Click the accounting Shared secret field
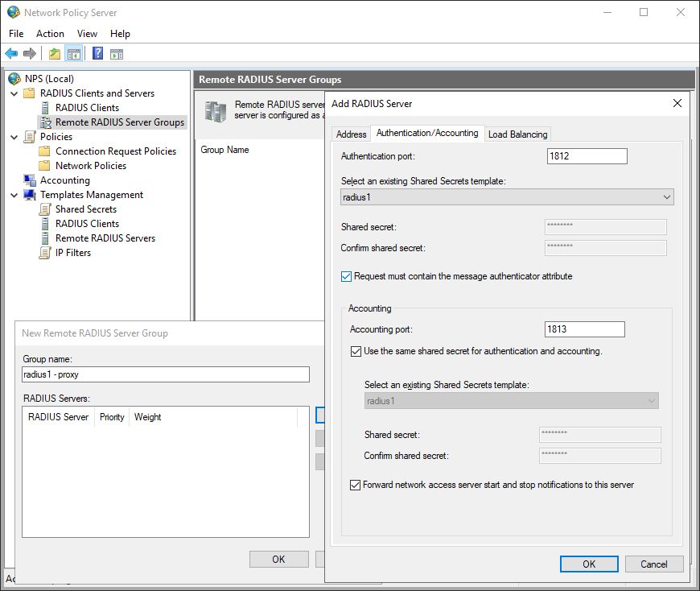Viewport: 700px width, 591px height. tap(600, 435)
